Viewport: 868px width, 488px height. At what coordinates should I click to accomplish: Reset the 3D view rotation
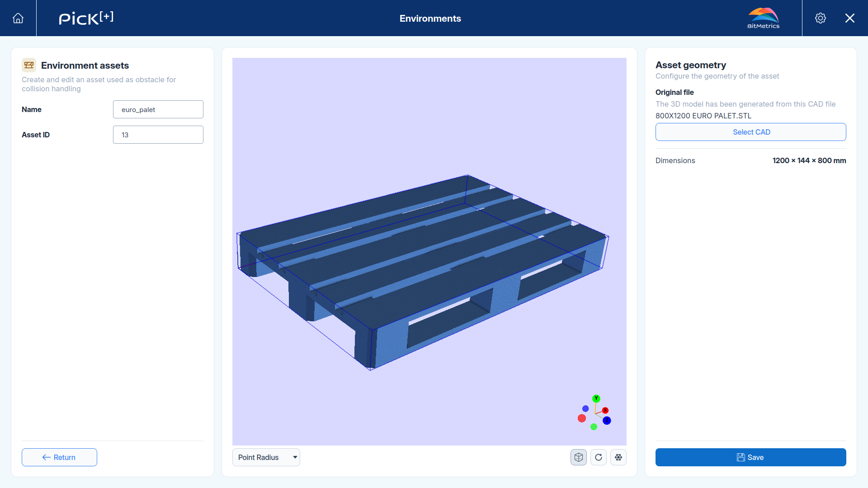pos(599,457)
